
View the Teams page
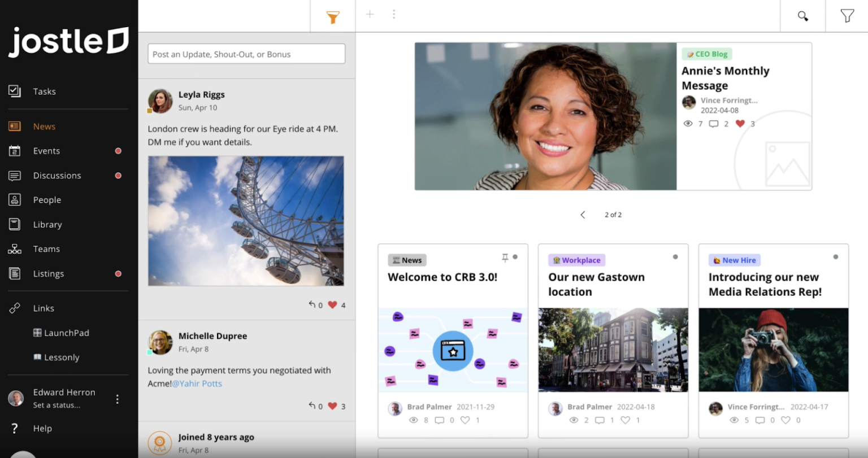(46, 248)
